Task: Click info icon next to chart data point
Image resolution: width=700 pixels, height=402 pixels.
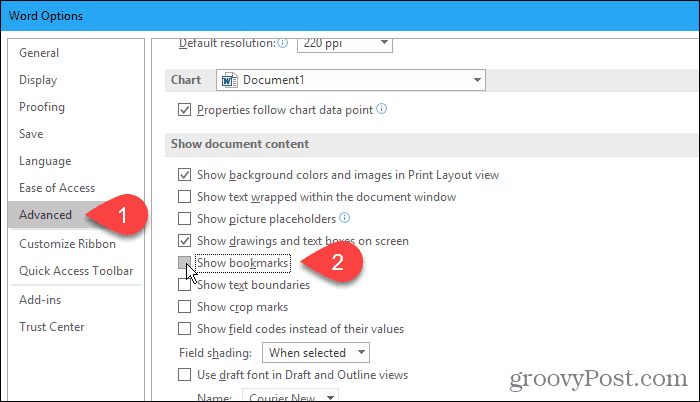Action: click(x=382, y=109)
